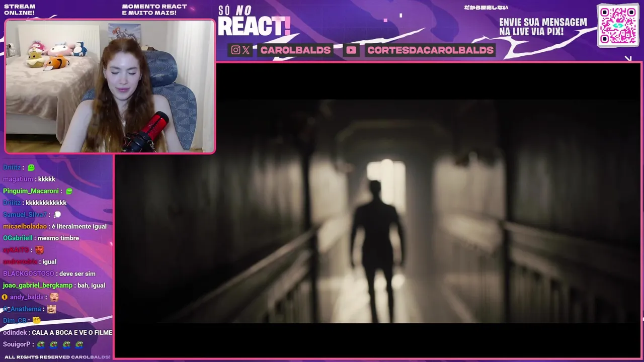Screen dimensions: 644x362
Task: Click username xyKAITO in chat
Action: point(16,250)
